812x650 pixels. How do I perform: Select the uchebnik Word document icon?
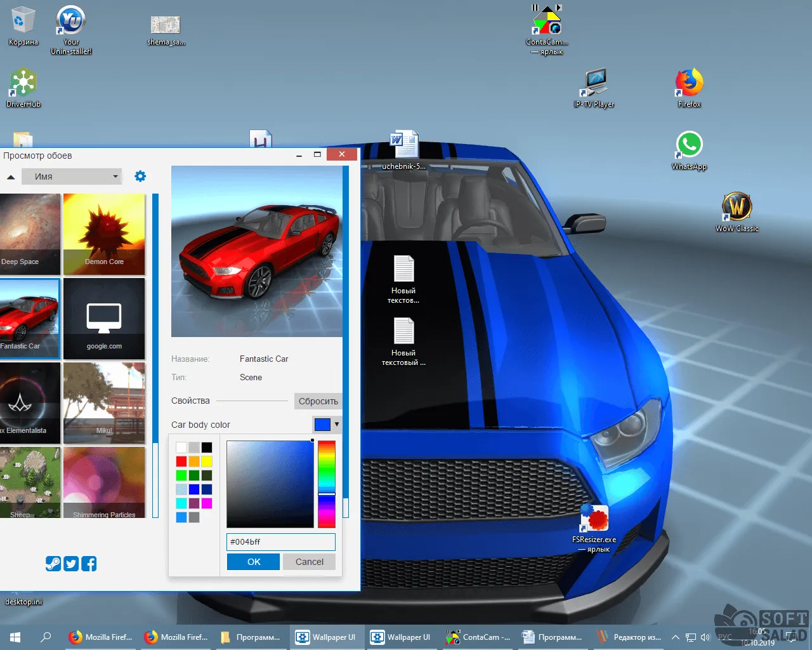click(404, 150)
